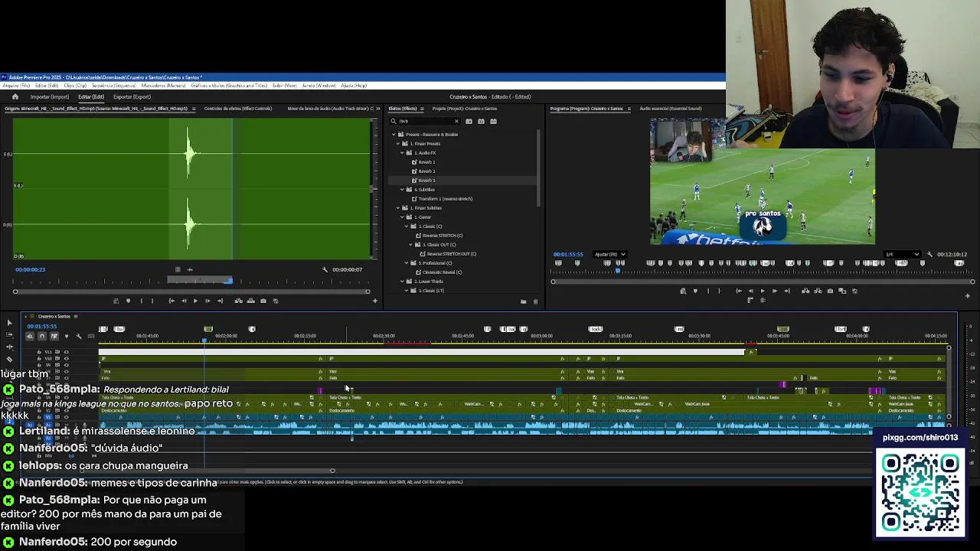Overwrite the sequence with the source clip
This screenshot has height=551, width=980.
coord(250,301)
